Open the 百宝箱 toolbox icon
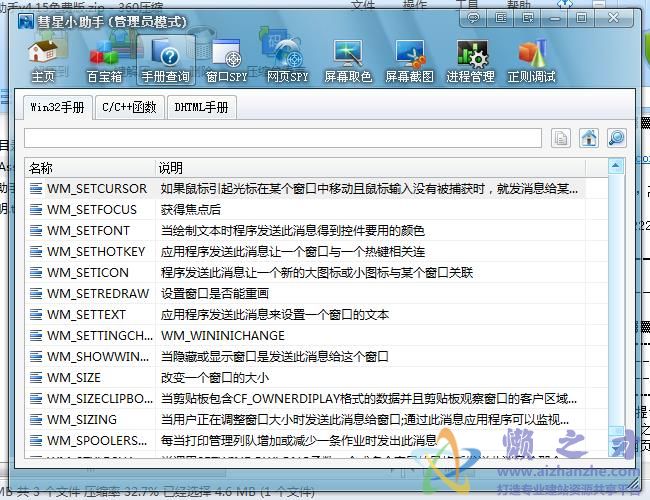Screen dimensions: 650x500 (104, 61)
